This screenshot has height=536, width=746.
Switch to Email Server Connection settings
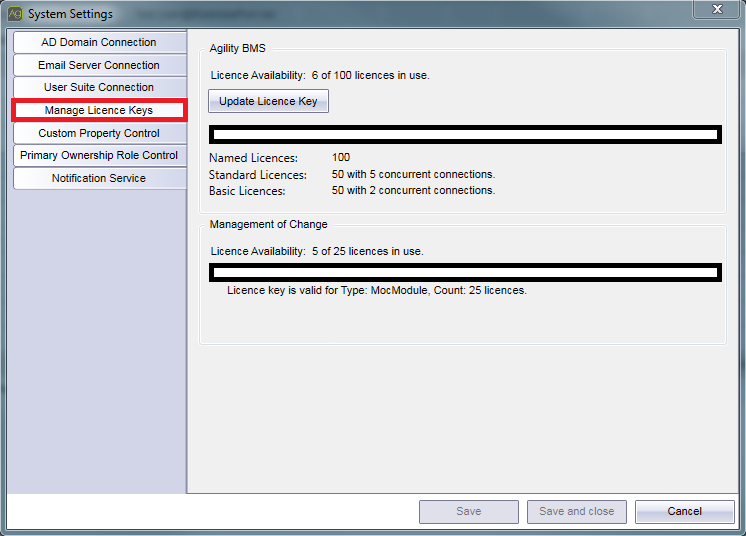click(x=99, y=65)
